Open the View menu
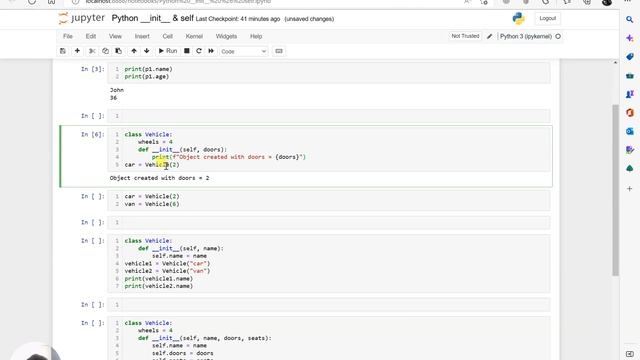The image size is (640, 360). (x=115, y=36)
